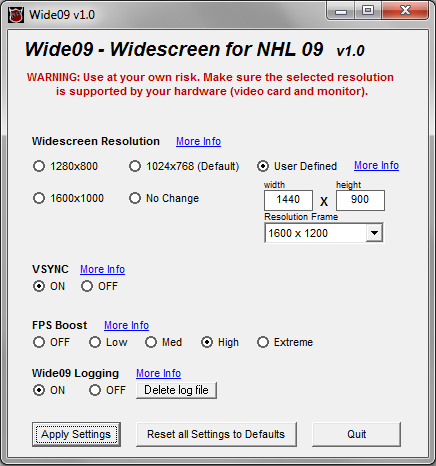436x466 pixels.
Task: Click the 'VSYNC' heading
Action: click(50, 269)
